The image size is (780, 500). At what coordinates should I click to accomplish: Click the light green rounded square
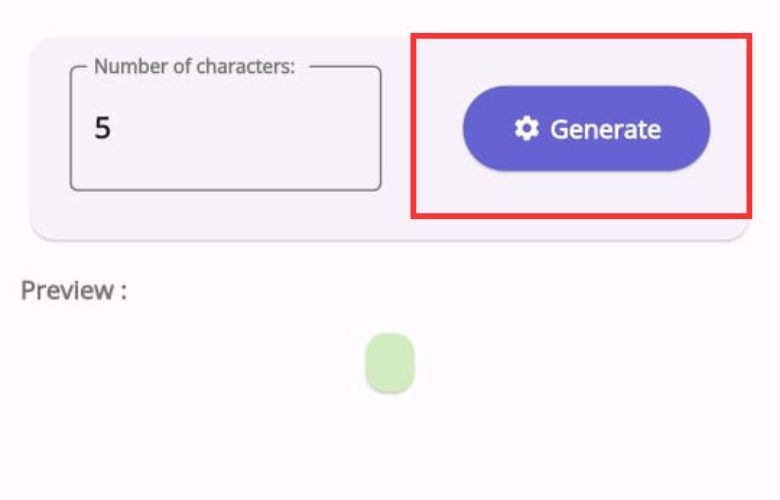click(x=389, y=363)
